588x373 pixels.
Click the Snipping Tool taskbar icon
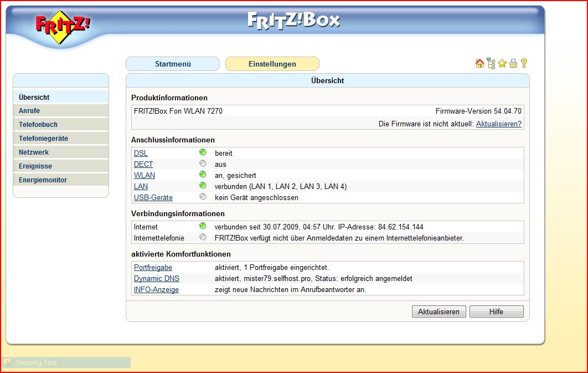tap(7, 362)
